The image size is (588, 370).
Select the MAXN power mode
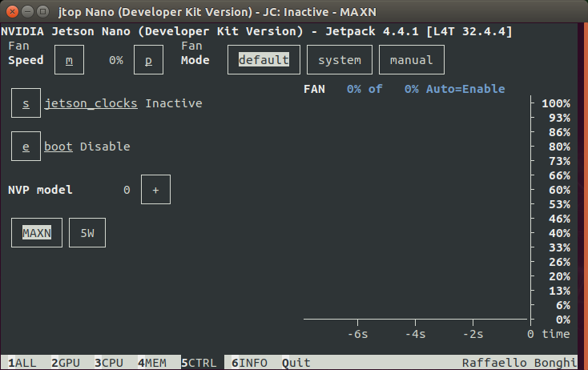pos(37,233)
